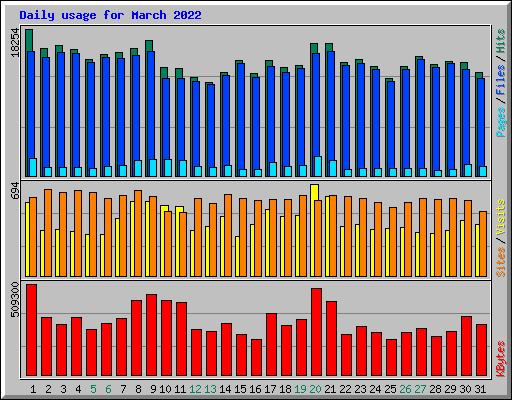Click the blue Files bar for day 13

tap(211, 125)
